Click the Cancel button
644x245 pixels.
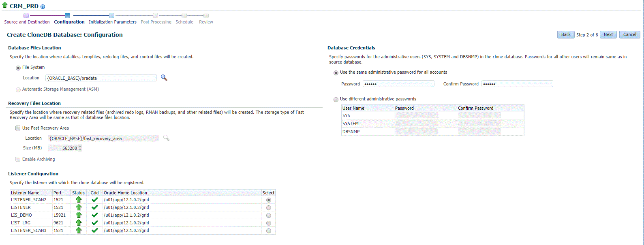tap(629, 34)
